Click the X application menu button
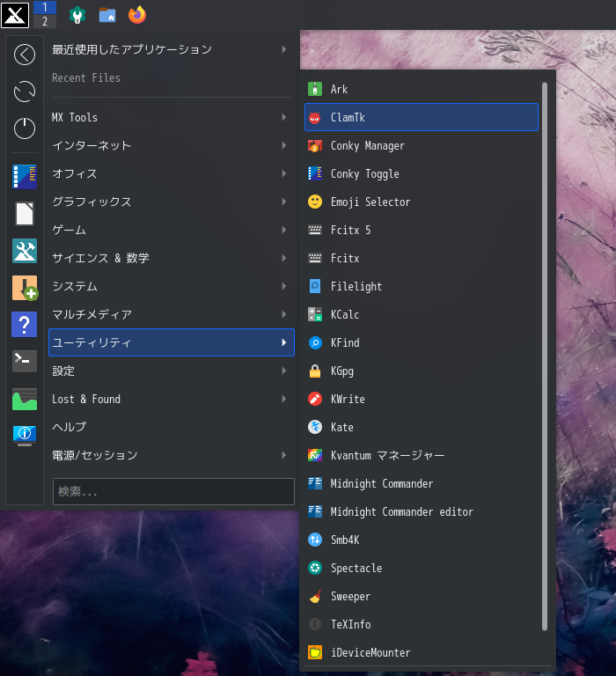616x676 pixels. pyautogui.click(x=15, y=15)
